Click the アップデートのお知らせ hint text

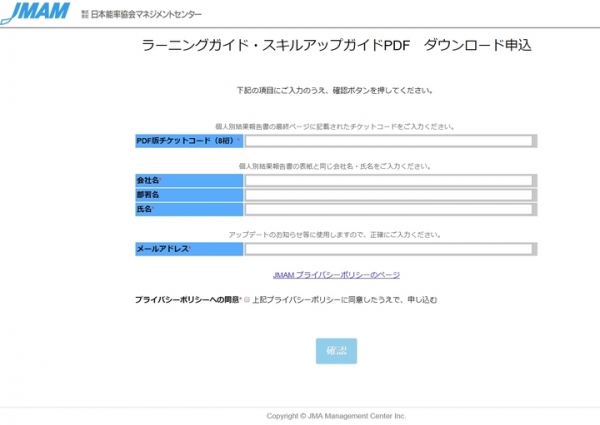335,235
